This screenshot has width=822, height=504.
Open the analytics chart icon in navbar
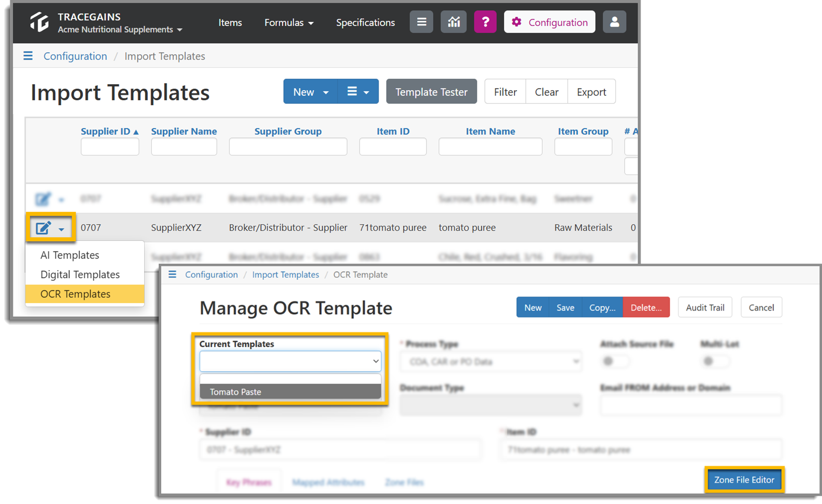click(454, 22)
